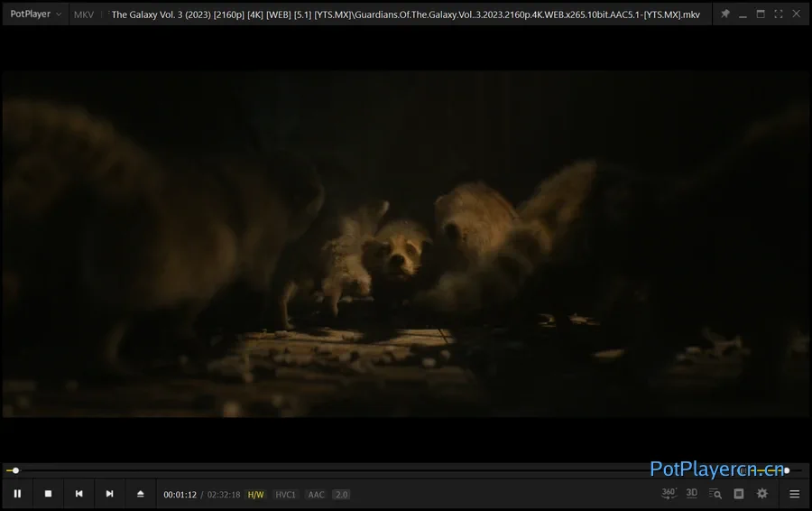The image size is (812, 511).
Task: Toggle the pin always-on-top icon
Action: [725, 14]
